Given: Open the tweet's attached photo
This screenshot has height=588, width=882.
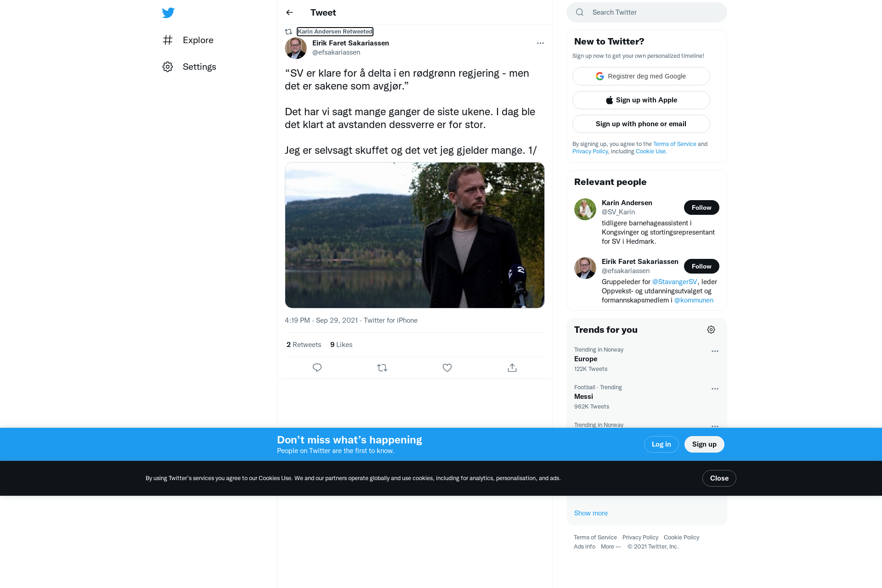Looking at the screenshot, I should pyautogui.click(x=415, y=235).
